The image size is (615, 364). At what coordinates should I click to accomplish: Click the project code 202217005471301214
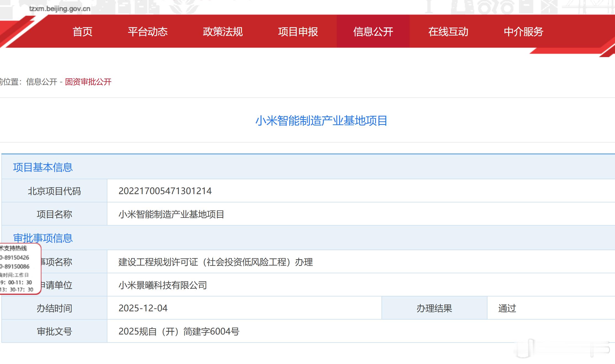165,191
